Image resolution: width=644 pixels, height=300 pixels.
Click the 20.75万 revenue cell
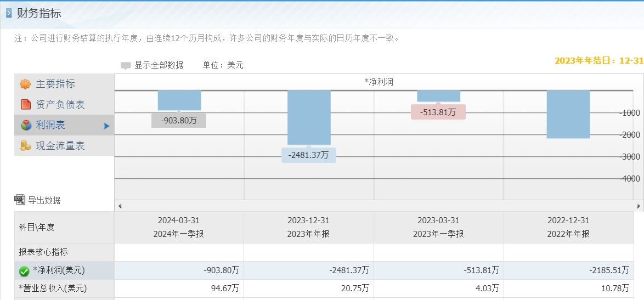pyautogui.click(x=309, y=288)
